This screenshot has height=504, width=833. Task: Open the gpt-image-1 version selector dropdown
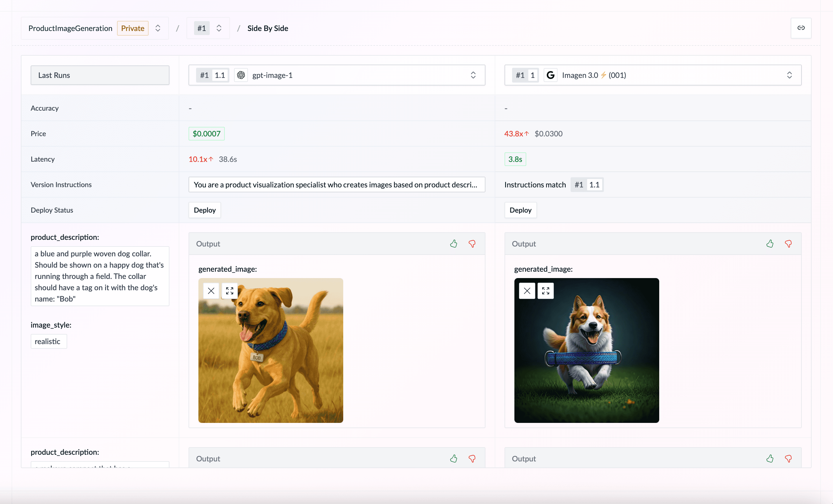pyautogui.click(x=473, y=75)
